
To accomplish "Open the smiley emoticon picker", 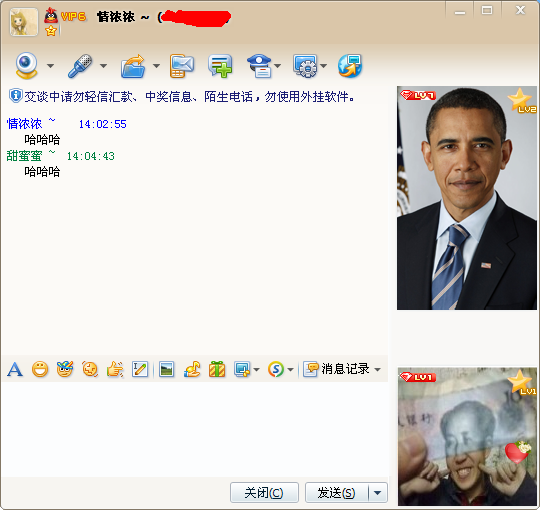I will [40, 370].
